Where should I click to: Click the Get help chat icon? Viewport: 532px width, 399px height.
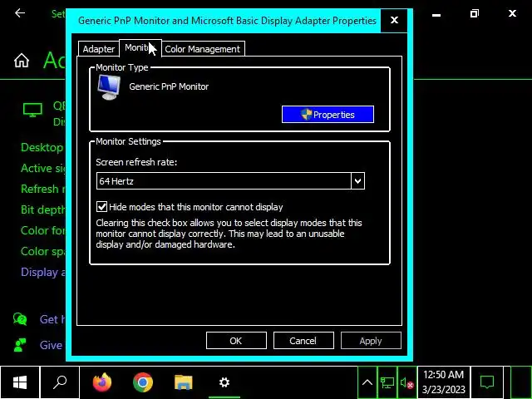pos(20,319)
